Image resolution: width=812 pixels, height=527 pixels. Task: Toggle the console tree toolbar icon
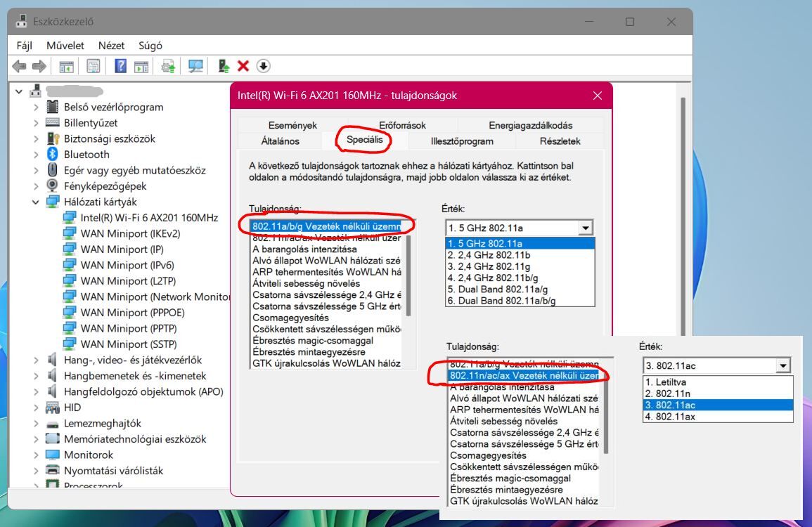[x=66, y=66]
